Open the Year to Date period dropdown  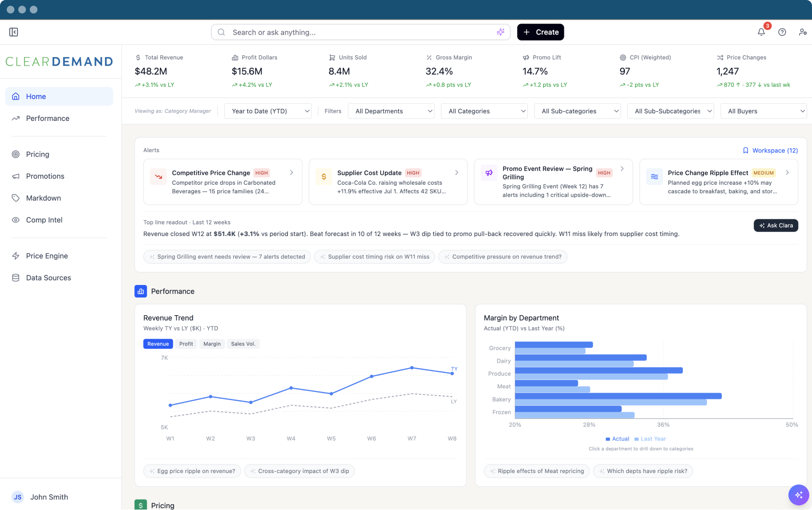pyautogui.click(x=268, y=111)
